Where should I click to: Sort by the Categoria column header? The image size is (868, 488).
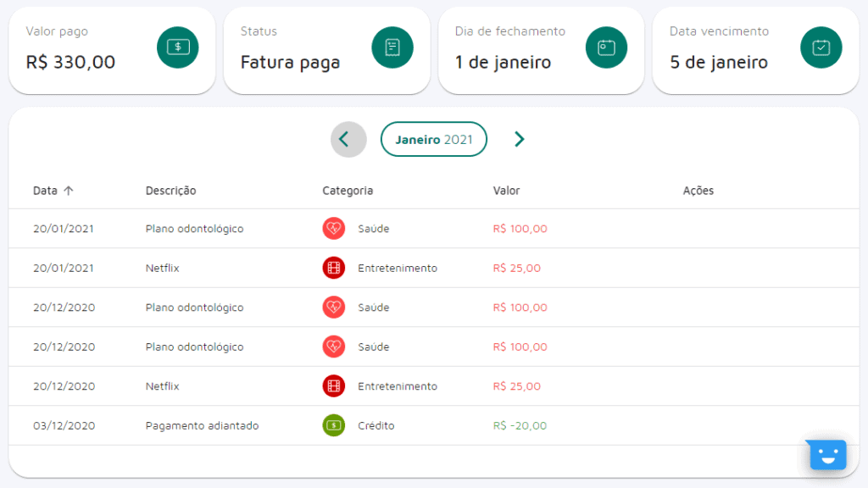click(x=348, y=191)
